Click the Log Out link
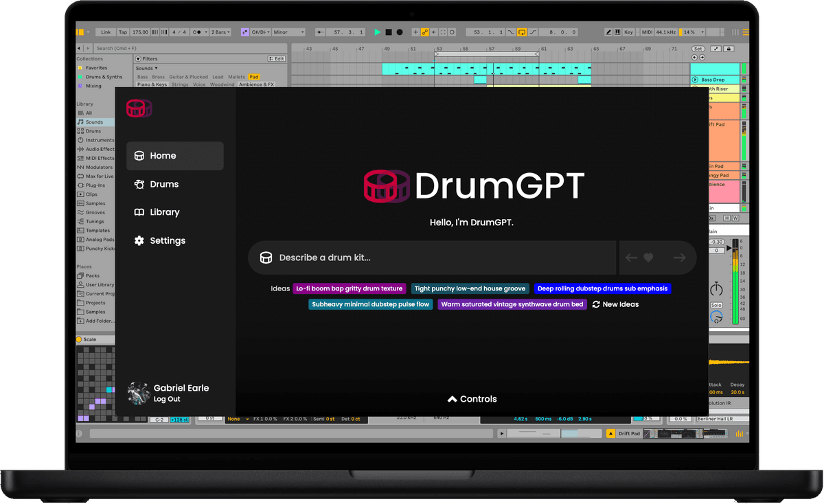This screenshot has height=504, width=824. 167,399
